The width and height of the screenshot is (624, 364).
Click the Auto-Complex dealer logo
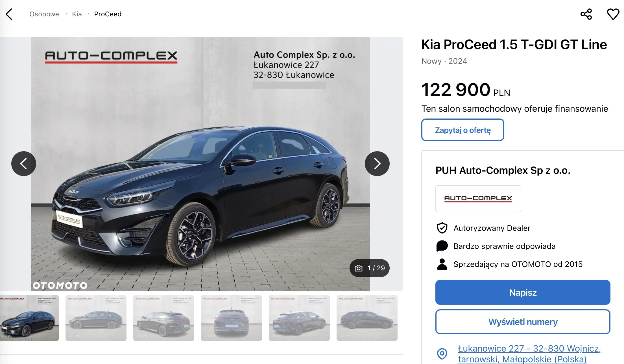point(478,199)
